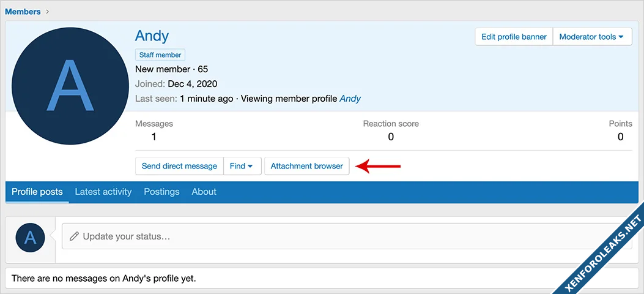Switch to the Latest activity tab

click(103, 192)
